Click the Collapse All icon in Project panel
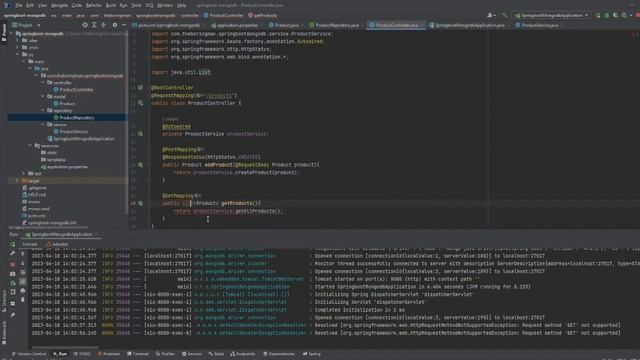This screenshot has width=640, height=360. (103, 25)
